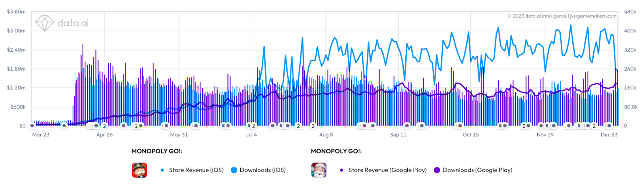Click the $3.00m revenue axis value
Viewport: 644px width, 184px height.
pyautogui.click(x=16, y=31)
